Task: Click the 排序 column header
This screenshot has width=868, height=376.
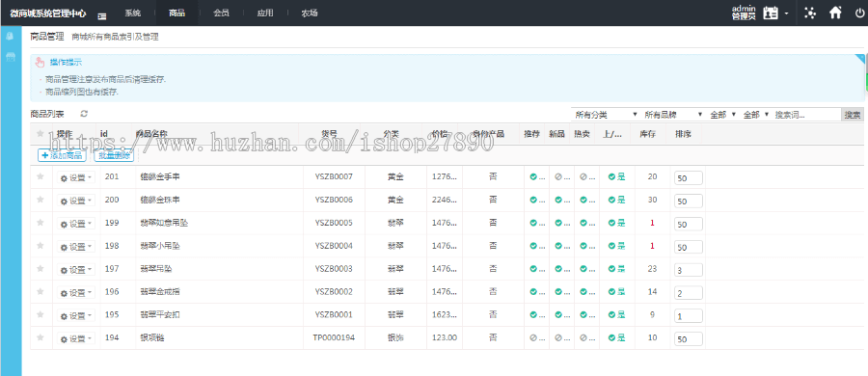Action: point(683,133)
